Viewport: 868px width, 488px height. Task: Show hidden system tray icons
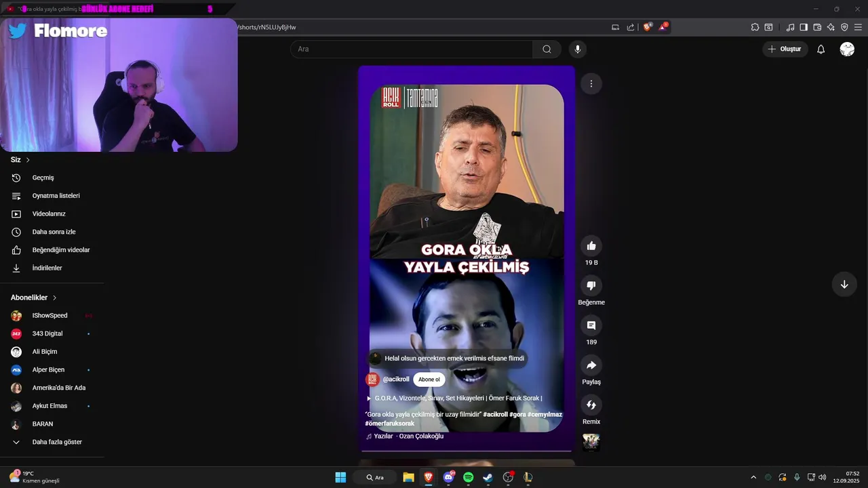tap(753, 477)
